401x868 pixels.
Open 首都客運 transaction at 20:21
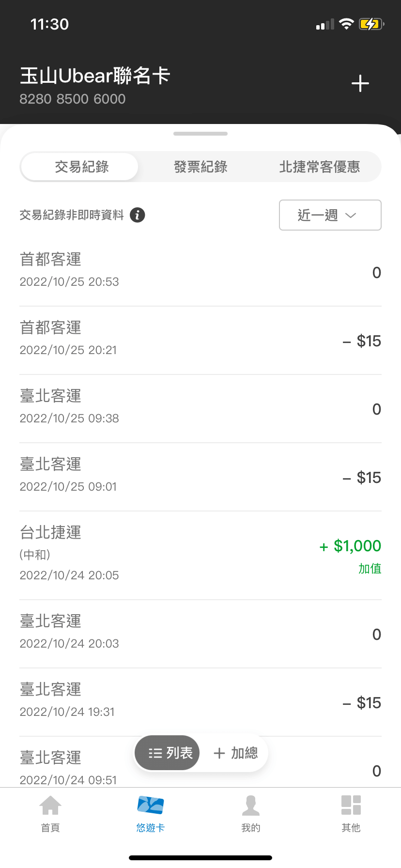coord(200,340)
